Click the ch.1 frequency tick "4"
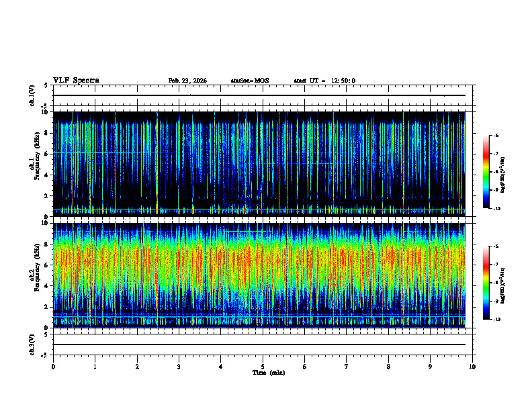532x411 pixels. [x=47, y=175]
